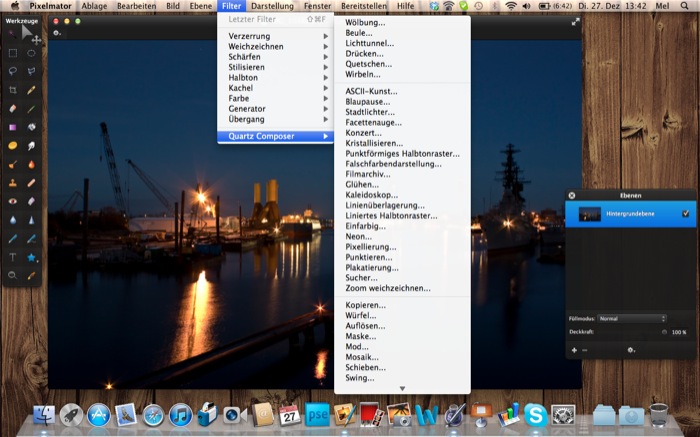Select the rectangular marquee tool
The image size is (700, 437).
point(13,53)
